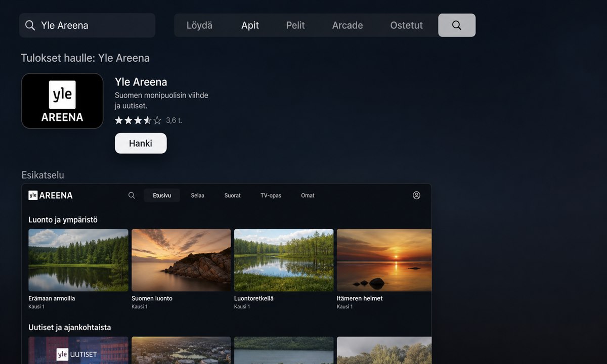Open the Yle Areena app icon
This screenshot has height=364, width=607.
pos(62,101)
